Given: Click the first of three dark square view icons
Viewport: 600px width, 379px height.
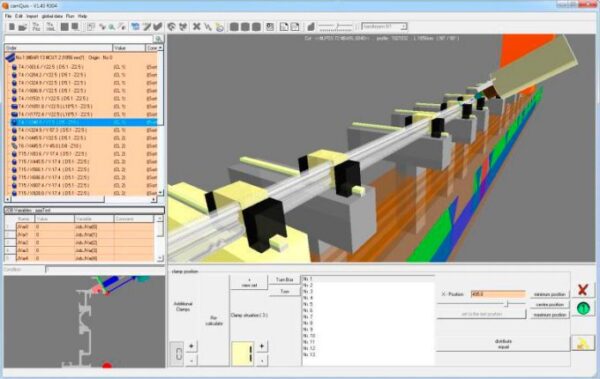Looking at the screenshot, I should pyautogui.click(x=234, y=26).
